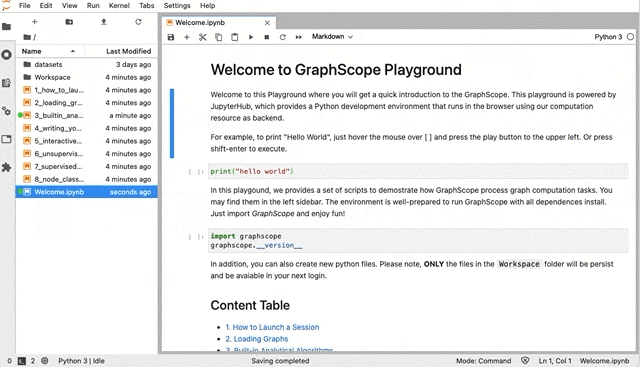
Task: Click the Upload Files icon
Action: click(x=104, y=22)
